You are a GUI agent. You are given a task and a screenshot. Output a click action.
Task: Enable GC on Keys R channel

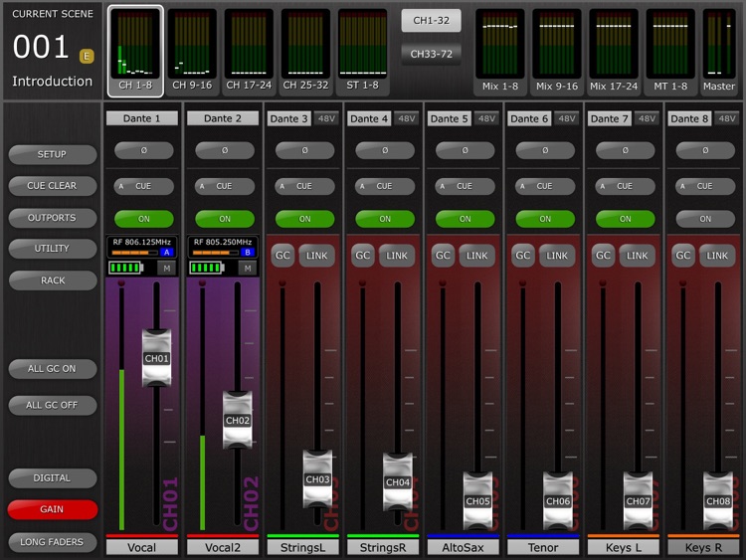pos(683,256)
